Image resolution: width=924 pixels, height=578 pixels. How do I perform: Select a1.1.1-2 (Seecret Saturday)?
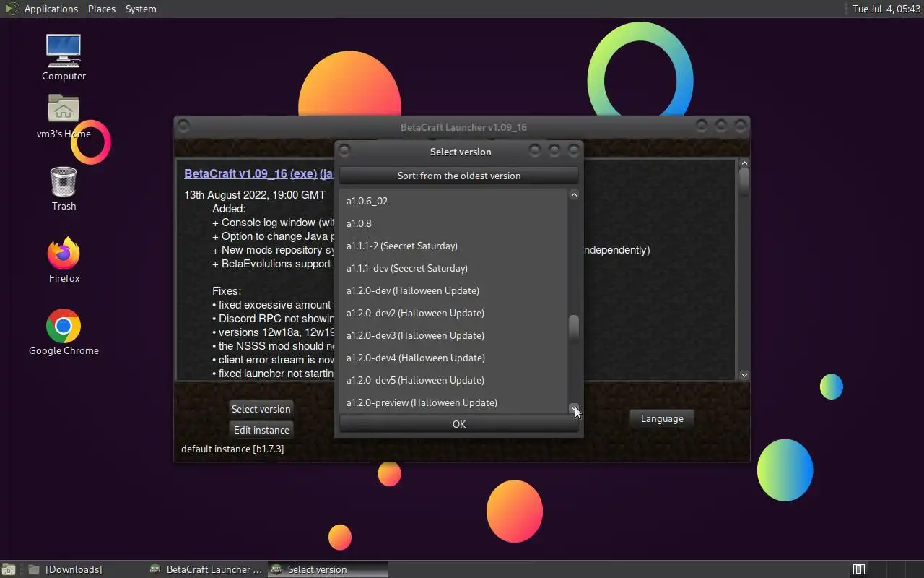453,246
